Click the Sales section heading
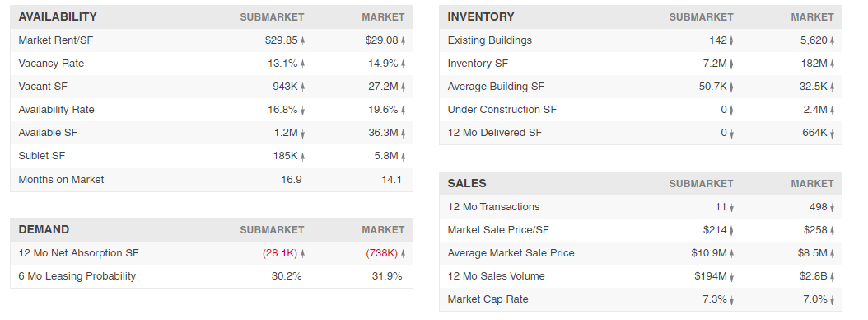Image resolution: width=868 pixels, height=320 pixels. click(467, 183)
